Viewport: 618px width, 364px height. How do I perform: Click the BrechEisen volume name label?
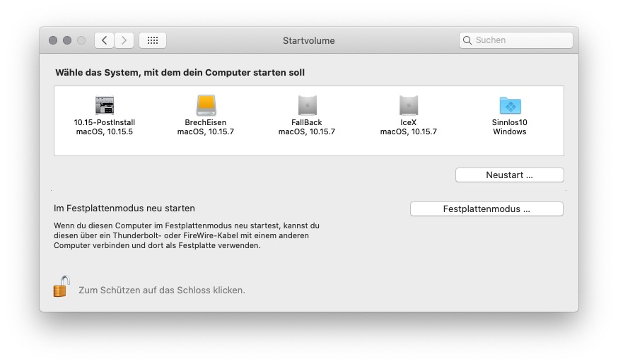tap(206, 122)
